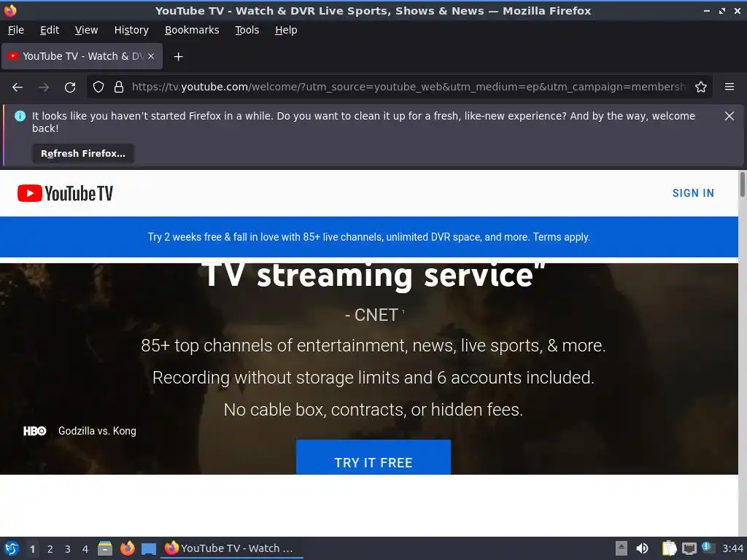
Task: Click the HBO logo on the banner
Action: (35, 431)
